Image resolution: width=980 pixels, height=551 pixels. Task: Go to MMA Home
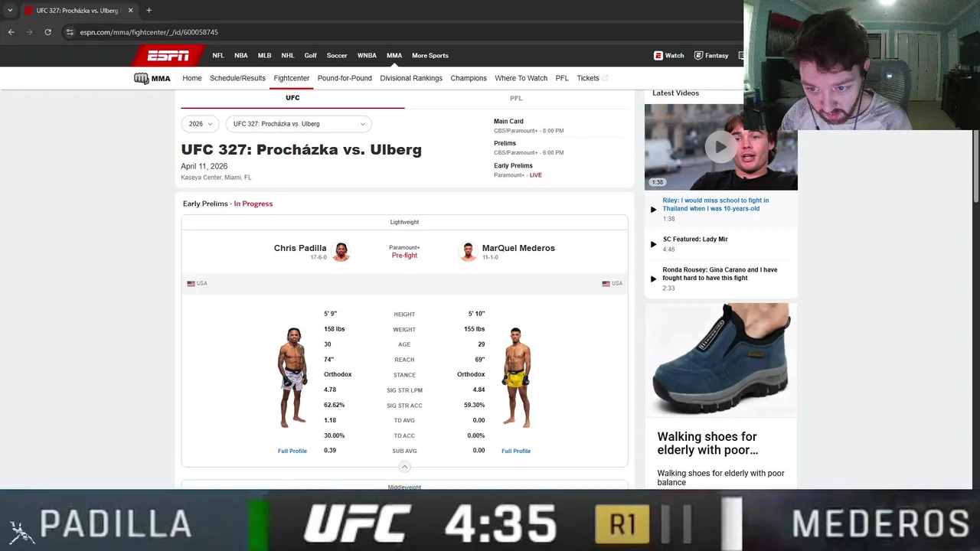pos(192,78)
